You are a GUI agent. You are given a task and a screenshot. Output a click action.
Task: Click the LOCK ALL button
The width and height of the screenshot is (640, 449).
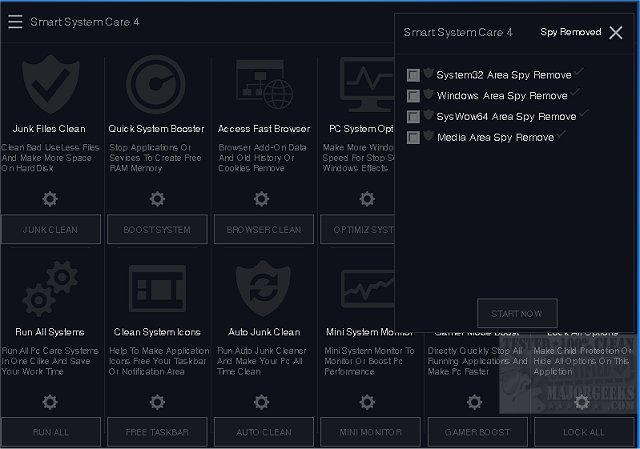point(584,432)
